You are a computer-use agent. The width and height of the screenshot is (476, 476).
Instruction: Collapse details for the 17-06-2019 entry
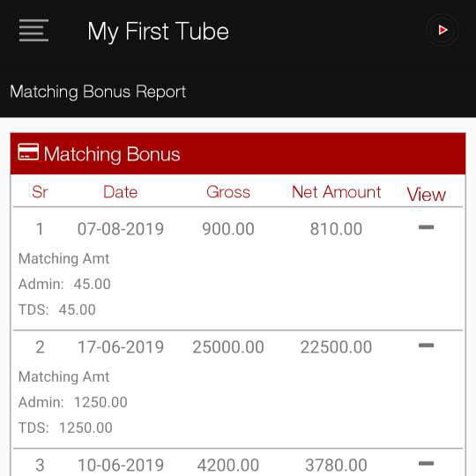[x=426, y=346]
